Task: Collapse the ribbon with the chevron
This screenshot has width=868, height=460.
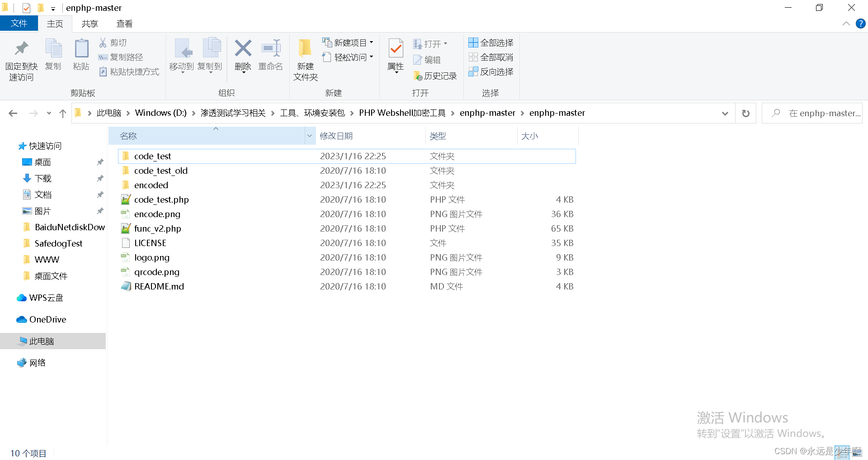Action: (x=846, y=24)
